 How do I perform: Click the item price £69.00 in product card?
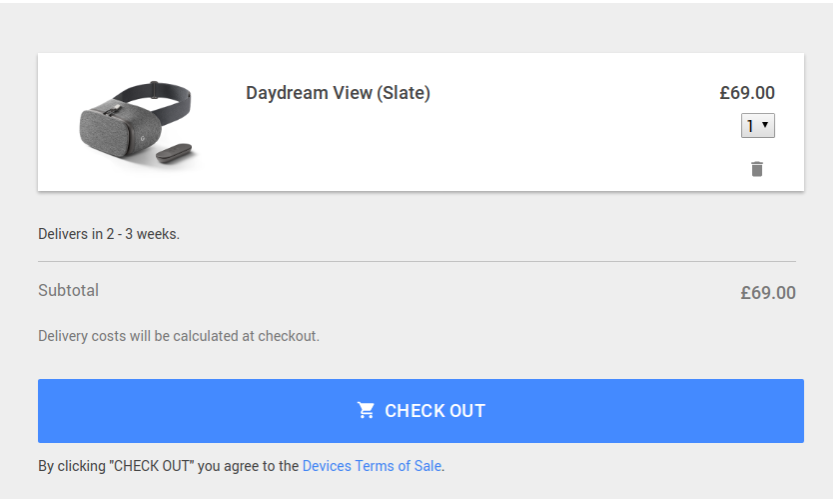(747, 93)
